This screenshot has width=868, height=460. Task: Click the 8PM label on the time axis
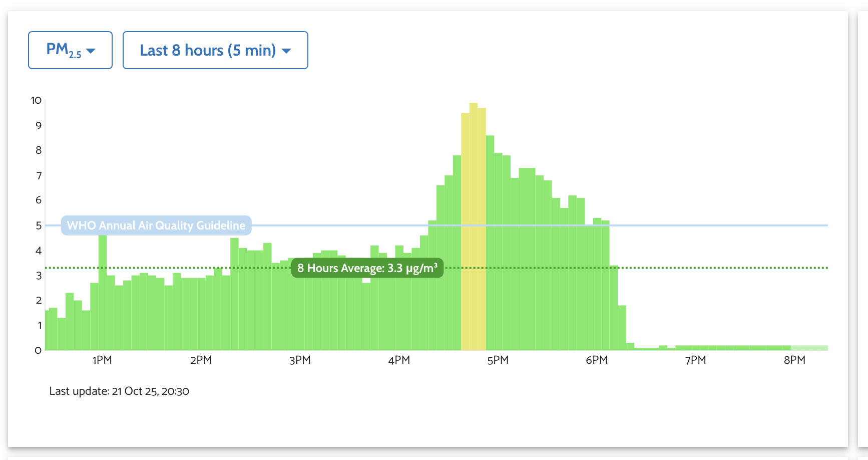click(x=794, y=360)
